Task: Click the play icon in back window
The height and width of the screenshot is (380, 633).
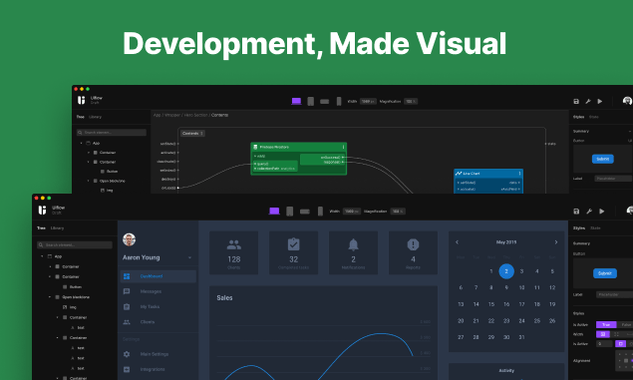Action: click(600, 101)
